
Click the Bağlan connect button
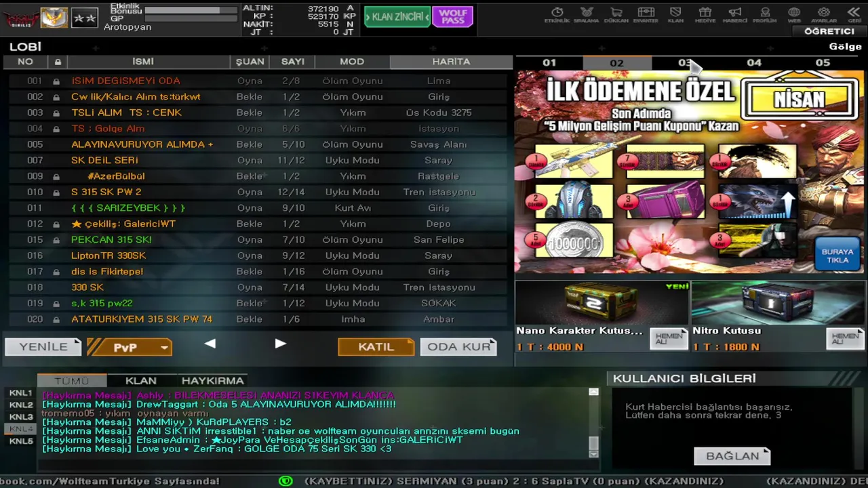point(732,456)
